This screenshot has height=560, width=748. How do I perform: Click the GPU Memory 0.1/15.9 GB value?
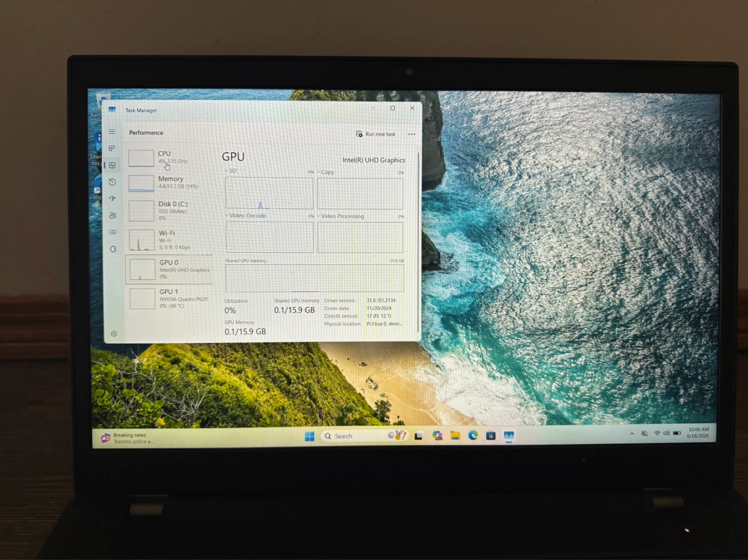(245, 332)
